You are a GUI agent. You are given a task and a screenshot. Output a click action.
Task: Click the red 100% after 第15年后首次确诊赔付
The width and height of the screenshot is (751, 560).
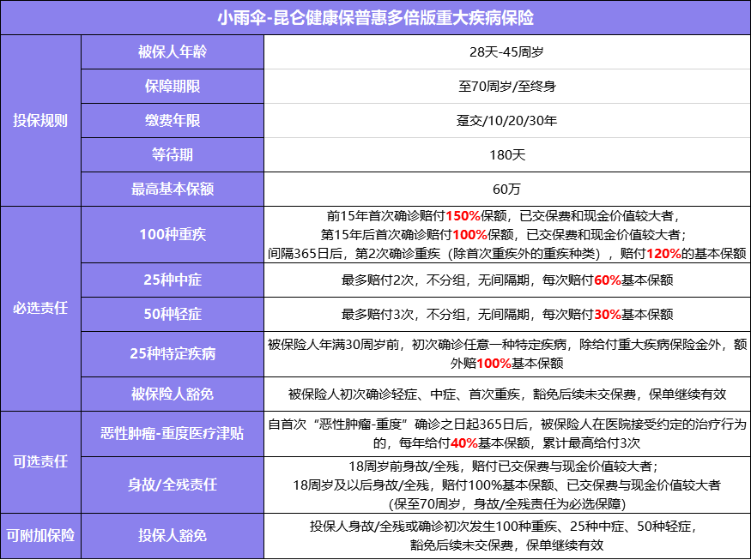click(469, 234)
